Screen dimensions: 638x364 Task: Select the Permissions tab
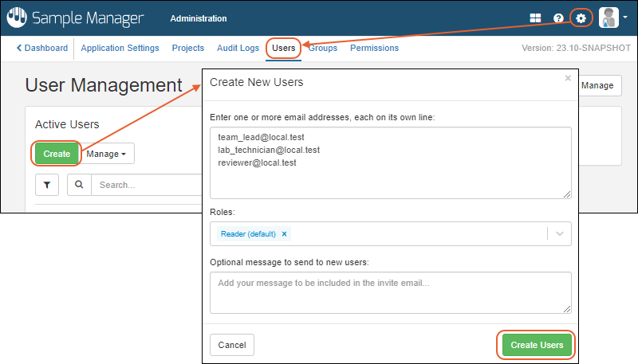point(374,48)
